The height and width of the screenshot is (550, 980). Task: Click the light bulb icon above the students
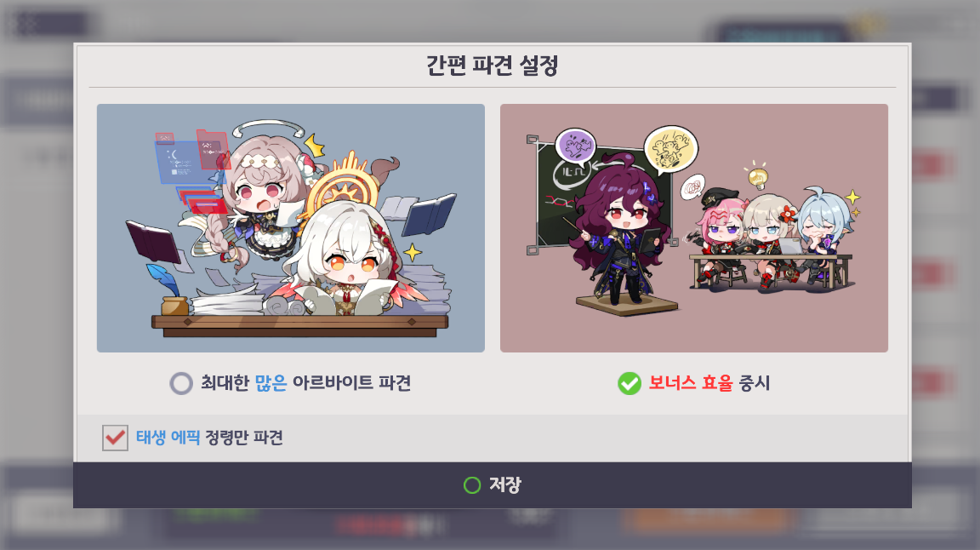pos(757,175)
